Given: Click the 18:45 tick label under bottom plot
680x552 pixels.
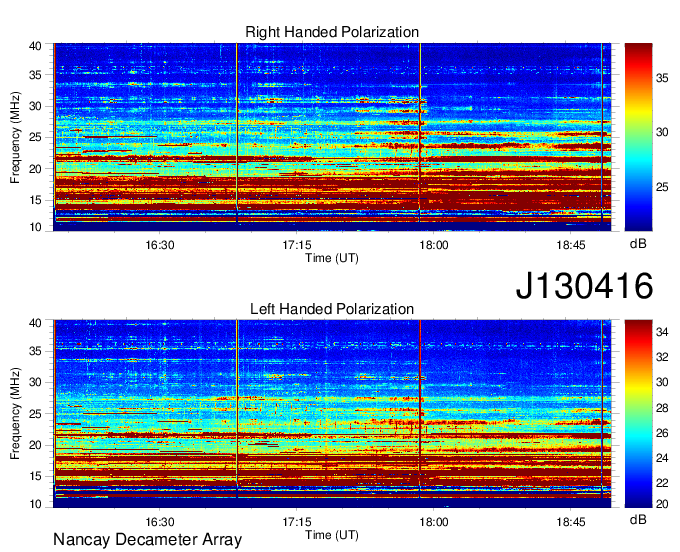Looking at the screenshot, I should (571, 522).
